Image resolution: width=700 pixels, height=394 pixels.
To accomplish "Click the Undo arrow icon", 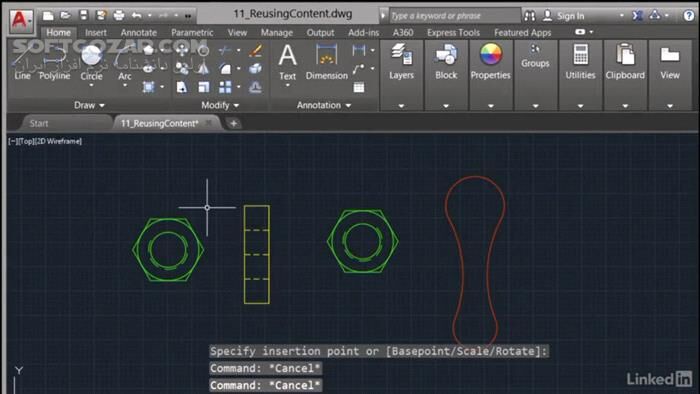I will 137,16.
